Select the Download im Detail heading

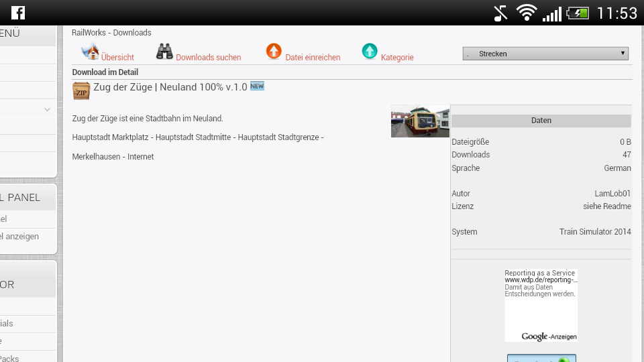tap(105, 72)
